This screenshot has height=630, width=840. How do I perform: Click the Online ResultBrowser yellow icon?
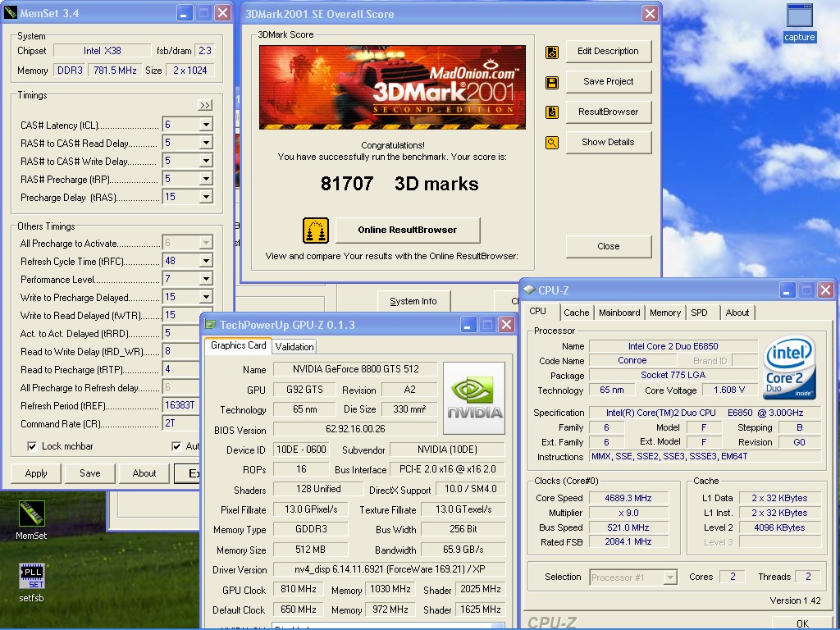316,231
